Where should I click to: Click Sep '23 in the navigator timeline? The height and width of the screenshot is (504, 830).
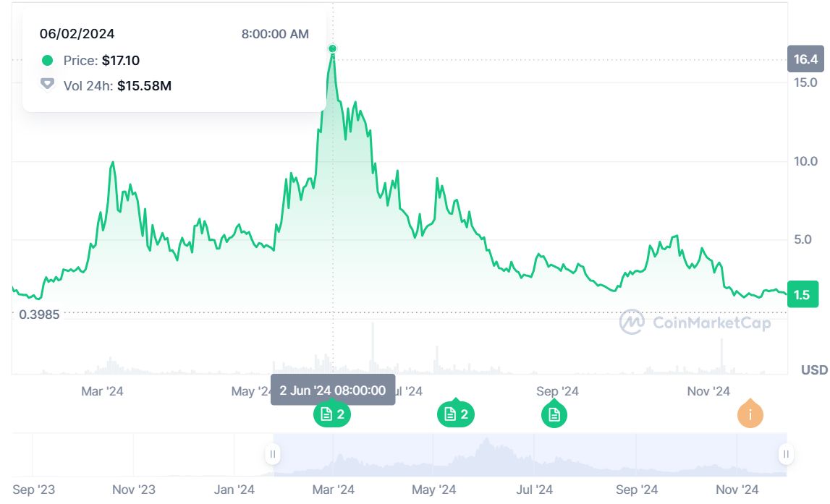coord(34,490)
